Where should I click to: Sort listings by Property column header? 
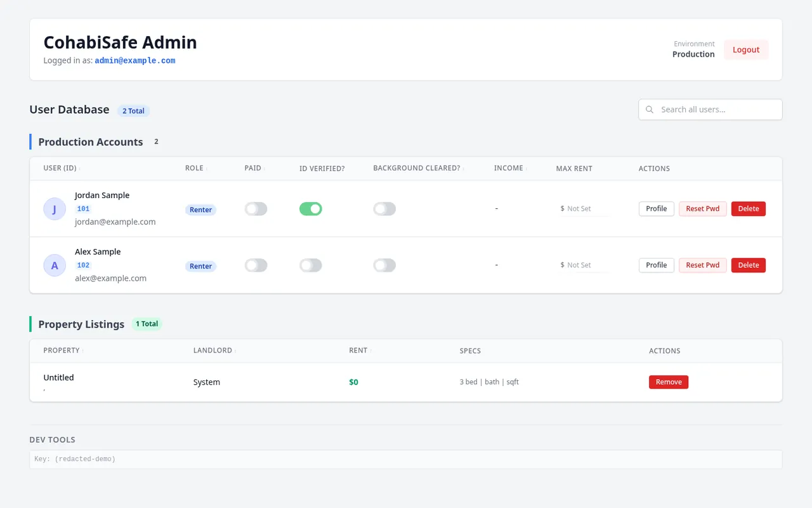(x=63, y=351)
